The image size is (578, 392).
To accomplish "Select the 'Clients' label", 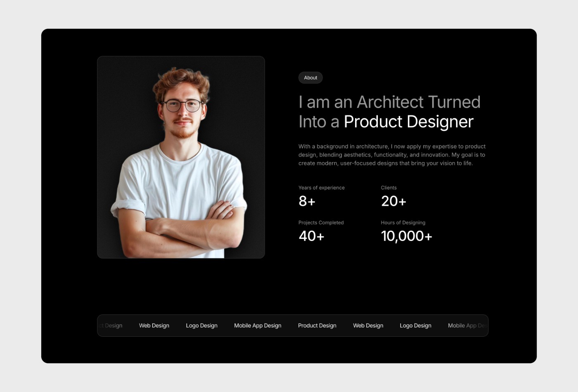I will 388,188.
